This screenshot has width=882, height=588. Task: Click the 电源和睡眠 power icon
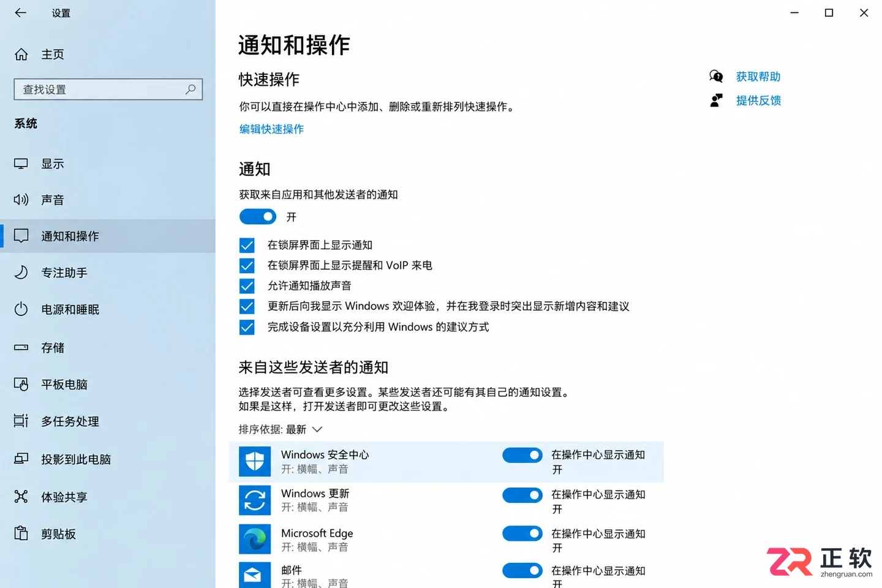[x=21, y=309]
